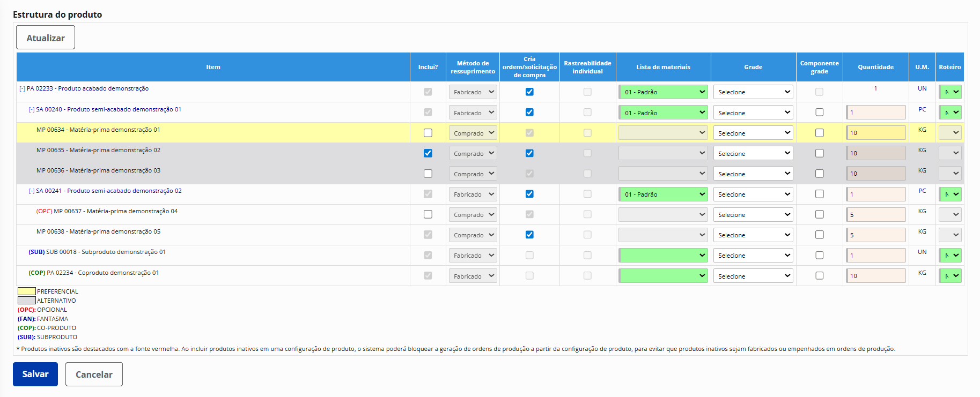
Task: Save the product structure with Salvar
Action: tap(35, 374)
